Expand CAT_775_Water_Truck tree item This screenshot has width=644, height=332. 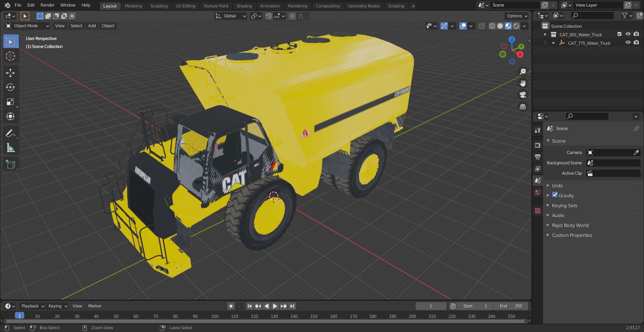553,43
